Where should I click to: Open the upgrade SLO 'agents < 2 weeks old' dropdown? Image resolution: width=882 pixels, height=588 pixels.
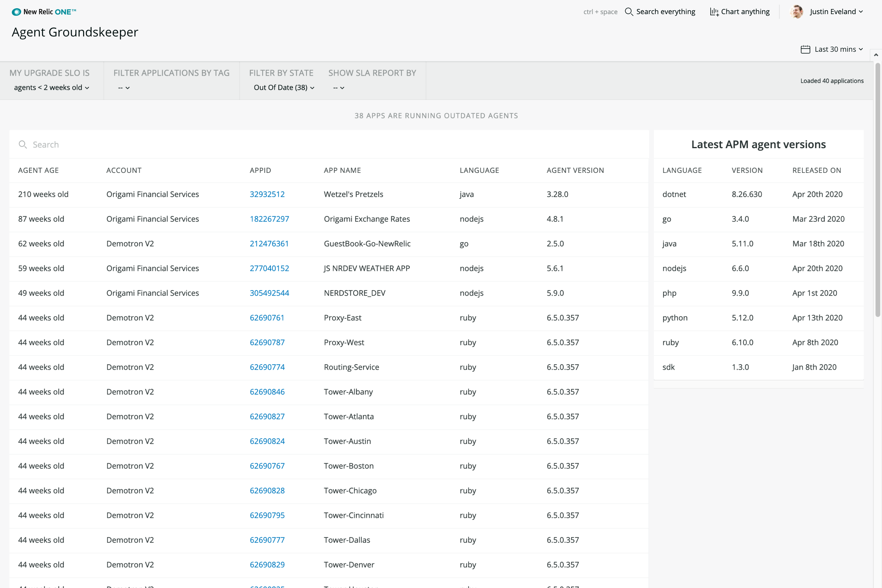click(x=51, y=87)
